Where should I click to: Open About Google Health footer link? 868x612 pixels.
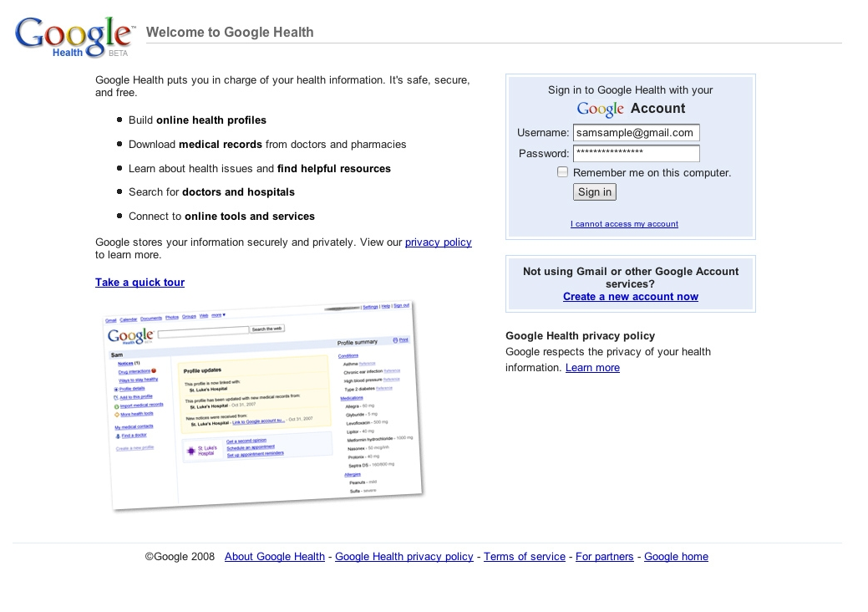coord(275,557)
